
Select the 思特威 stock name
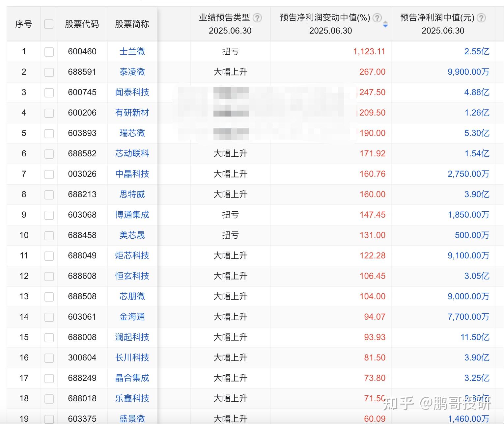click(x=132, y=194)
